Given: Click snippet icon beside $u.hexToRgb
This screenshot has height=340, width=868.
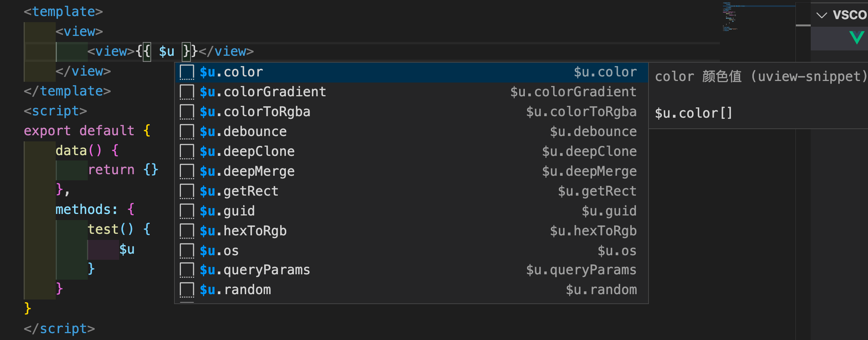Looking at the screenshot, I should coord(187,231).
